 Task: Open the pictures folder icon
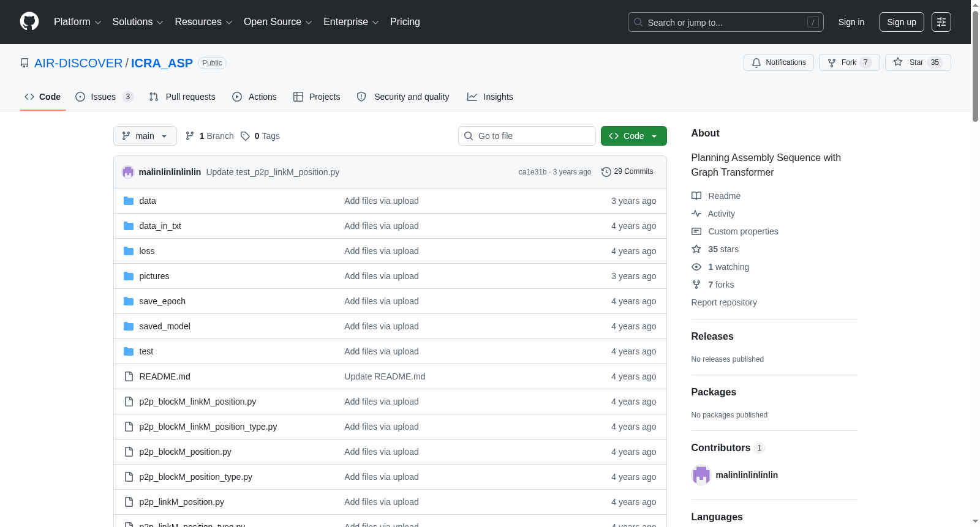[x=129, y=276]
